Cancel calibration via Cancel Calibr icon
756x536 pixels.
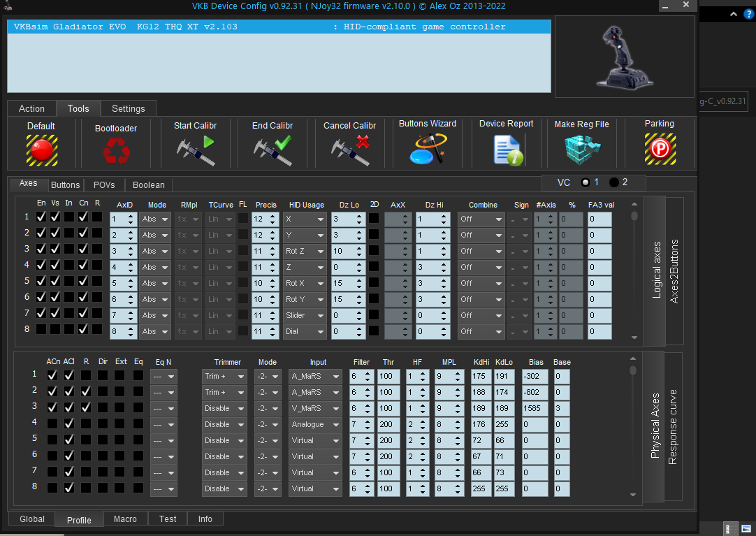coord(349,150)
